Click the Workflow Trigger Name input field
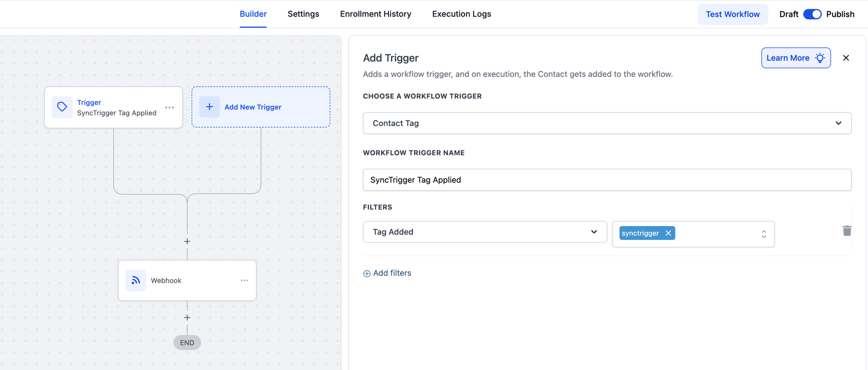The height and width of the screenshot is (370, 868). pos(607,180)
